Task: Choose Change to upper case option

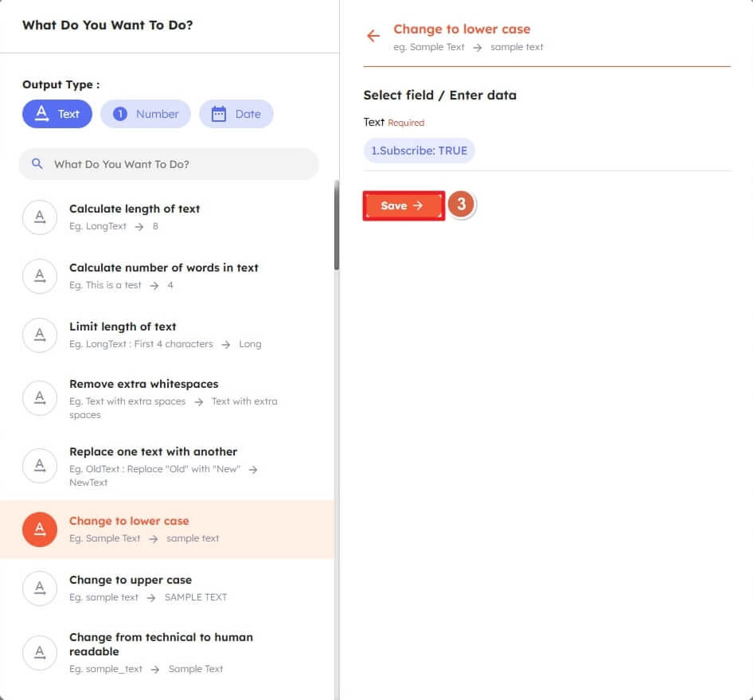Action: 131,580
